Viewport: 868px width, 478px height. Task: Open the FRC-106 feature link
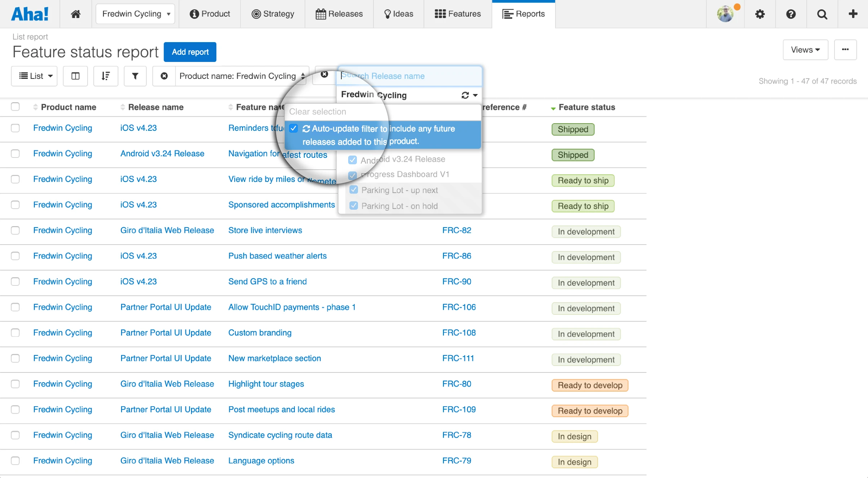pyautogui.click(x=459, y=307)
